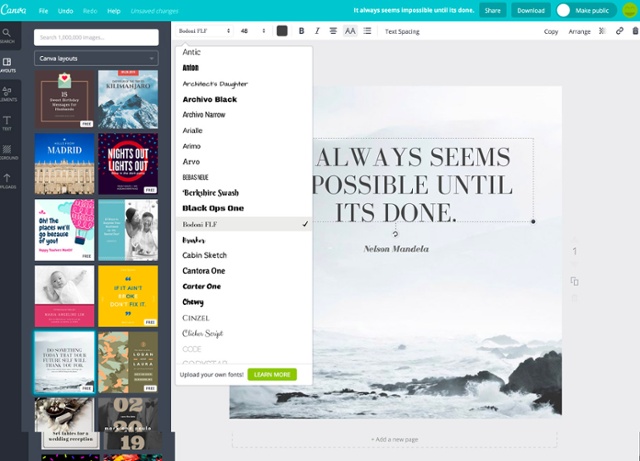Open the File menu
This screenshot has width=640, height=461.
coord(43,11)
